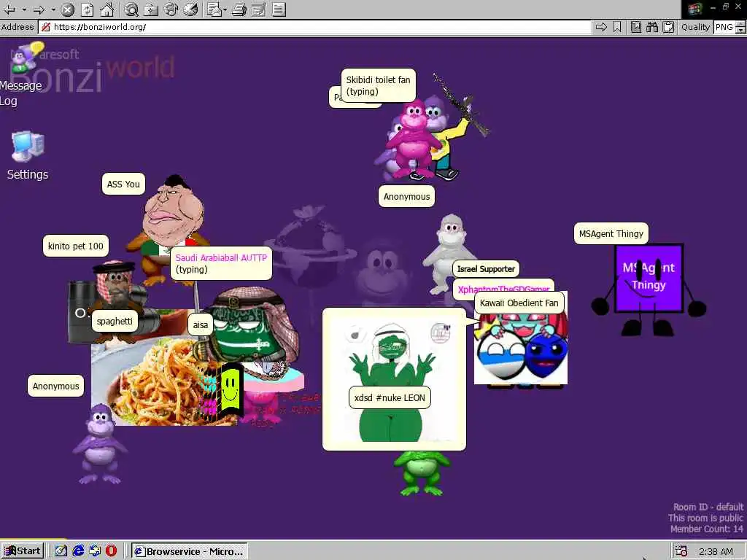Select the Browservice taskbar button
Image resolution: width=747 pixels, height=560 pixels.
pos(190,551)
